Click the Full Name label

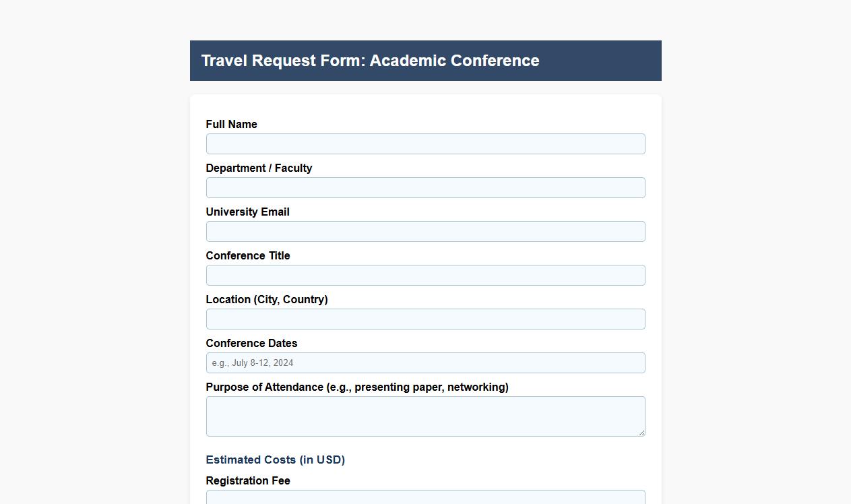(231, 124)
